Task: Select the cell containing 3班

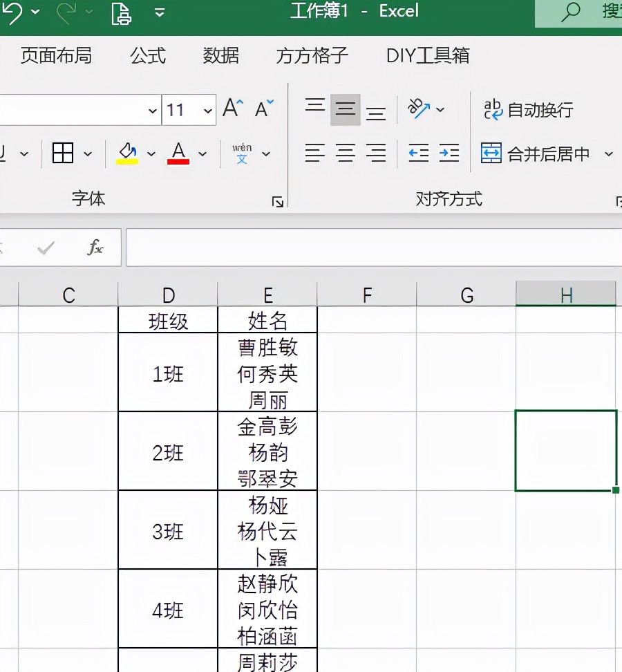Action: click(168, 532)
